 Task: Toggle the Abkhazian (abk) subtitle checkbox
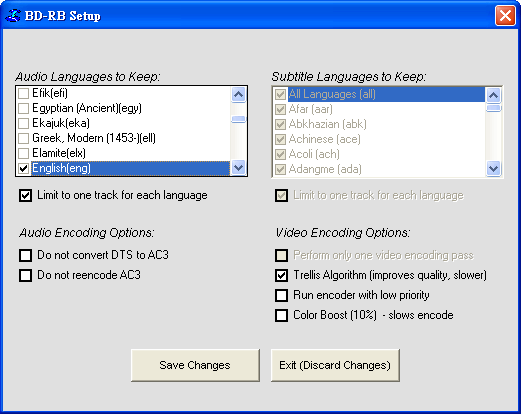[x=280, y=124]
